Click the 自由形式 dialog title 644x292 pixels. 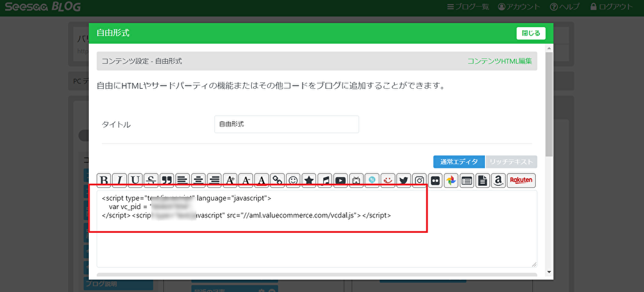pos(113,33)
